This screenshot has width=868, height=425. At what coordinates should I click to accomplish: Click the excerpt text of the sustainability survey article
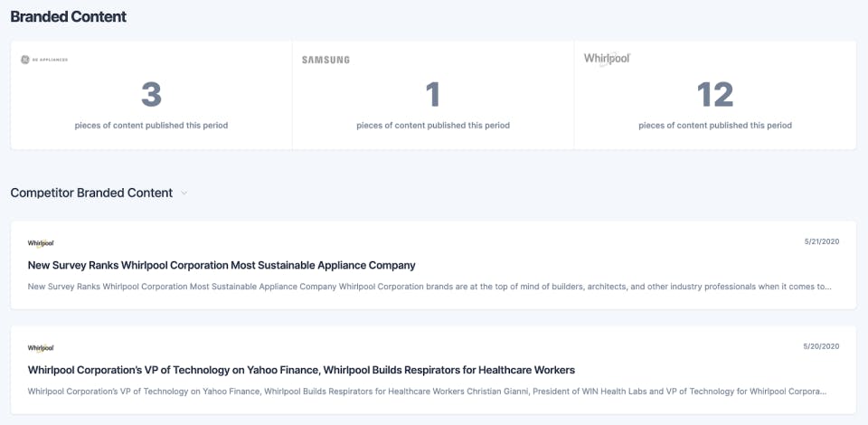coord(429,287)
